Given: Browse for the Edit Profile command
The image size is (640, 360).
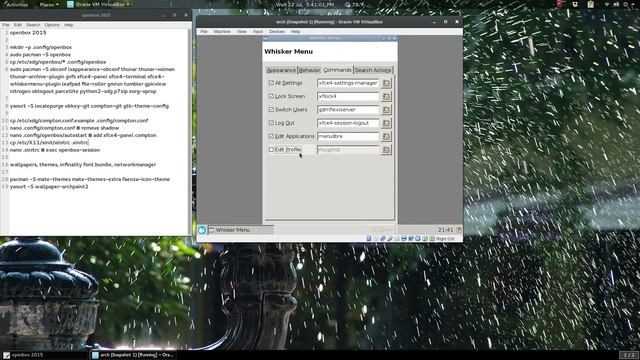Looking at the screenshot, I should pyautogui.click(x=386, y=150).
